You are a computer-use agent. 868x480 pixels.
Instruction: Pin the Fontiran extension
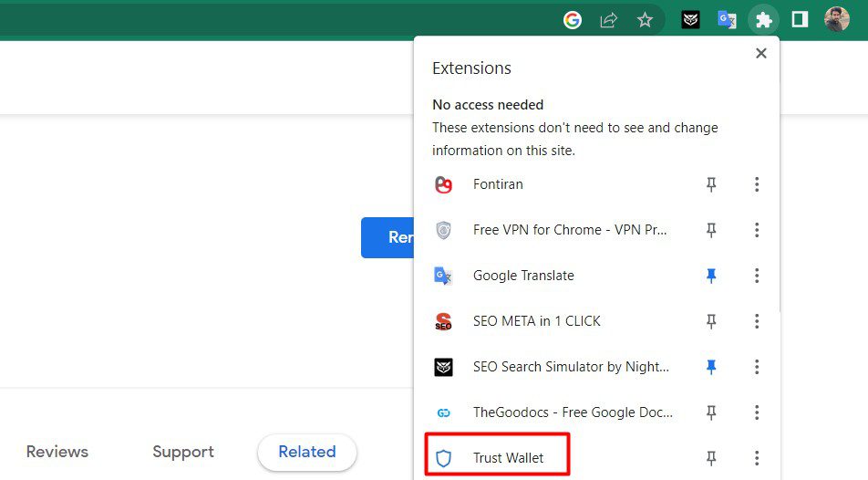click(x=711, y=184)
